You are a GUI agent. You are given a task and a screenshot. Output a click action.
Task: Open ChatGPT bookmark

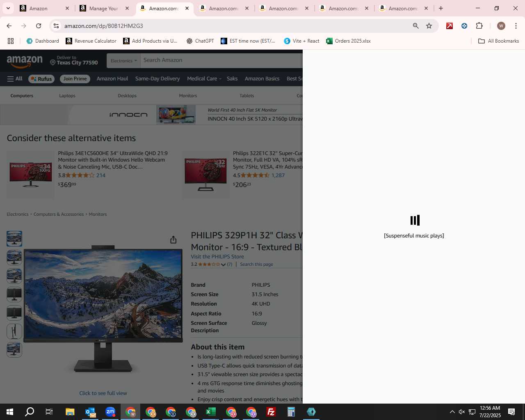(x=200, y=41)
